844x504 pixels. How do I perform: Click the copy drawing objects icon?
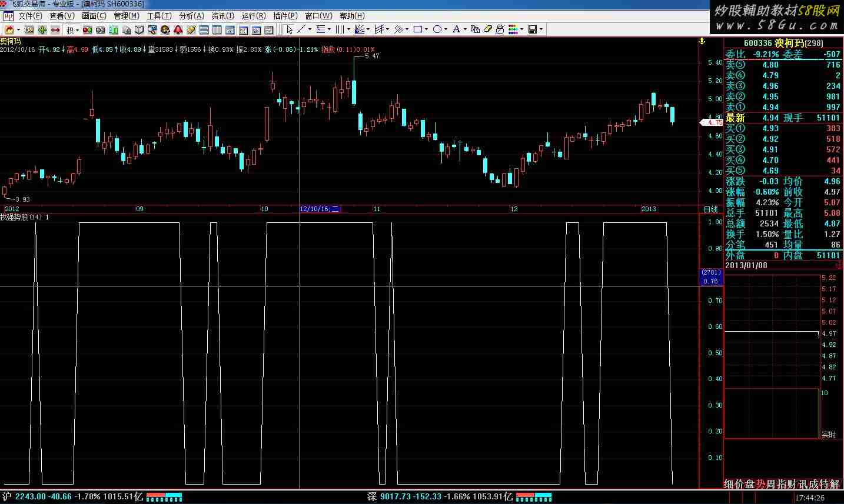tap(475, 29)
